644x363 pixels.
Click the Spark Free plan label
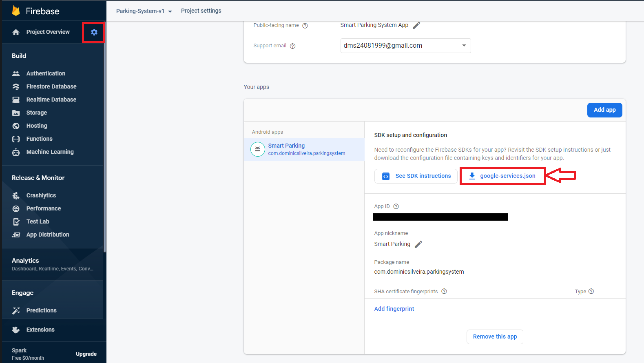coord(28,354)
